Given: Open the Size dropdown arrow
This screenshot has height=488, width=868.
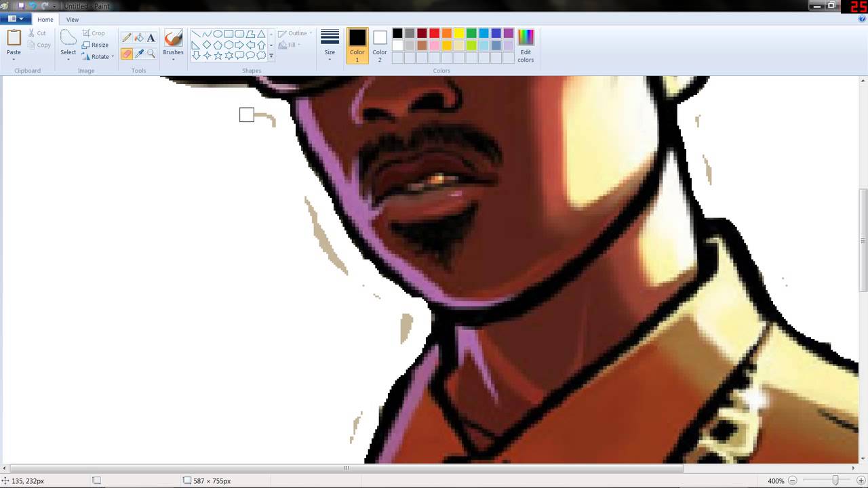Looking at the screenshot, I should [330, 59].
